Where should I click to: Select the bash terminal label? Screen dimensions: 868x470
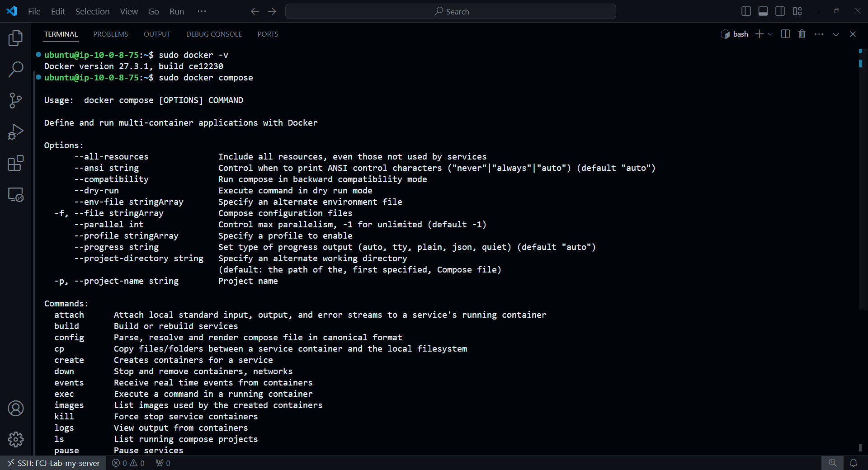741,34
